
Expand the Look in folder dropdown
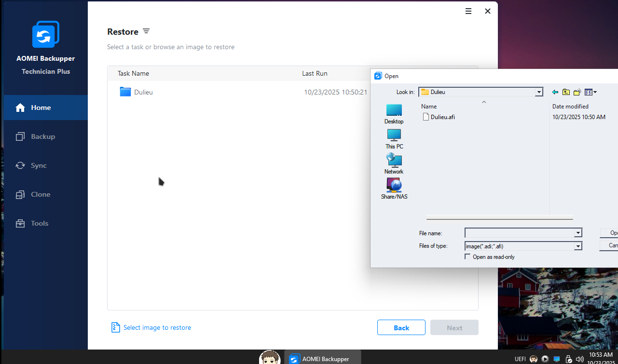click(539, 92)
